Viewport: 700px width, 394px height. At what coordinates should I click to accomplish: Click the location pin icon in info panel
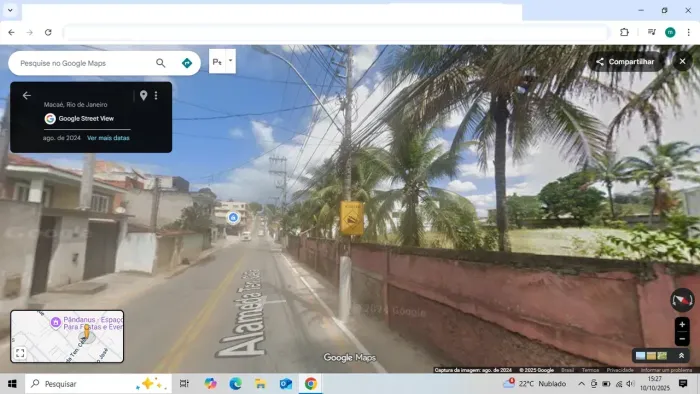pos(143,95)
